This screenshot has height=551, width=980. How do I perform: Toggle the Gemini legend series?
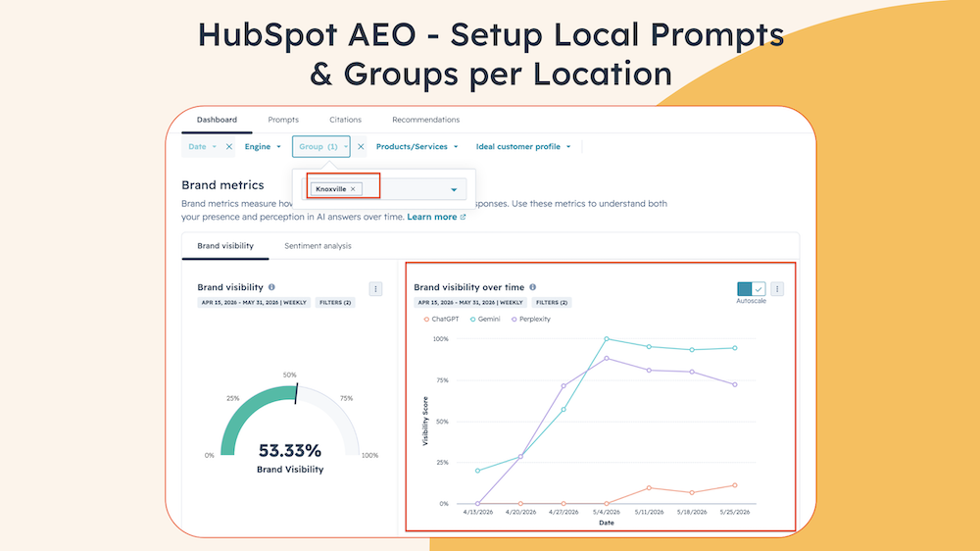[x=485, y=319]
